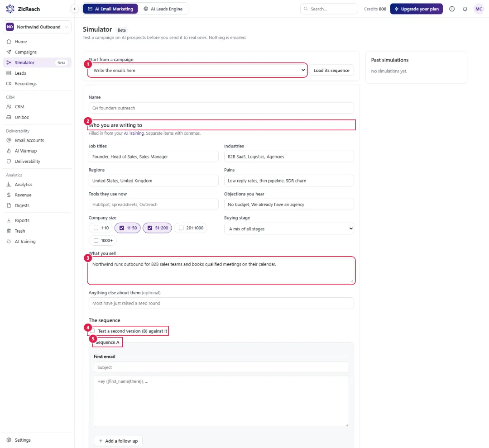Click the Upgrade your plan button
Screen dimensions: 489x448
pos(417,9)
